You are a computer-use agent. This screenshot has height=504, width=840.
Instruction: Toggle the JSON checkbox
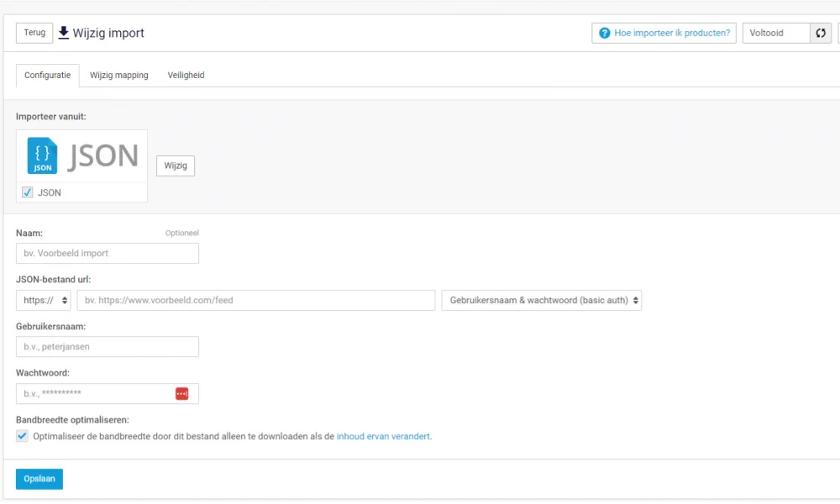[28, 192]
